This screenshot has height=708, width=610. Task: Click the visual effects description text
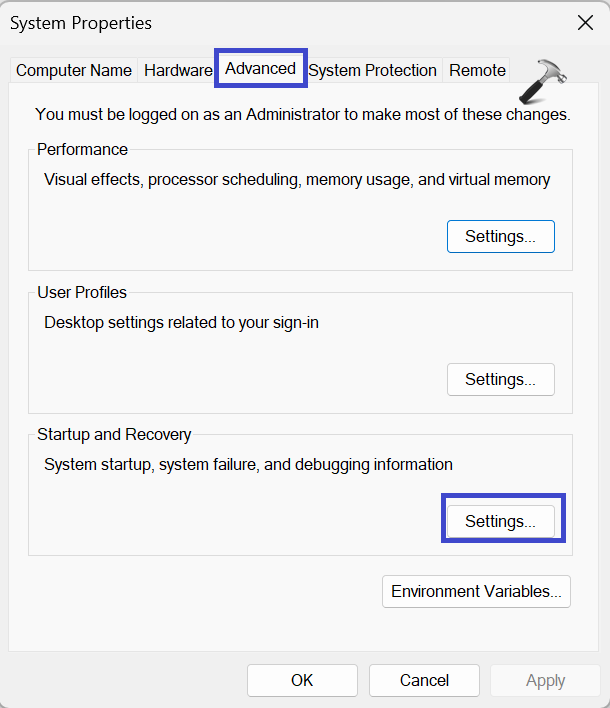[x=297, y=180]
